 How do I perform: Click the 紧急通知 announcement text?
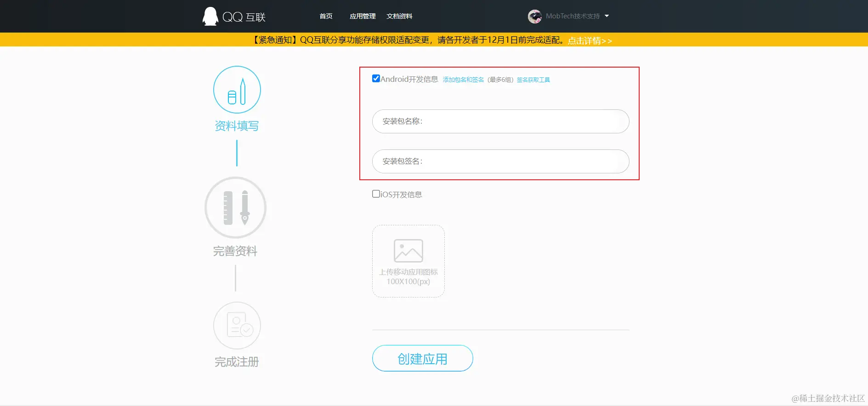pos(408,40)
